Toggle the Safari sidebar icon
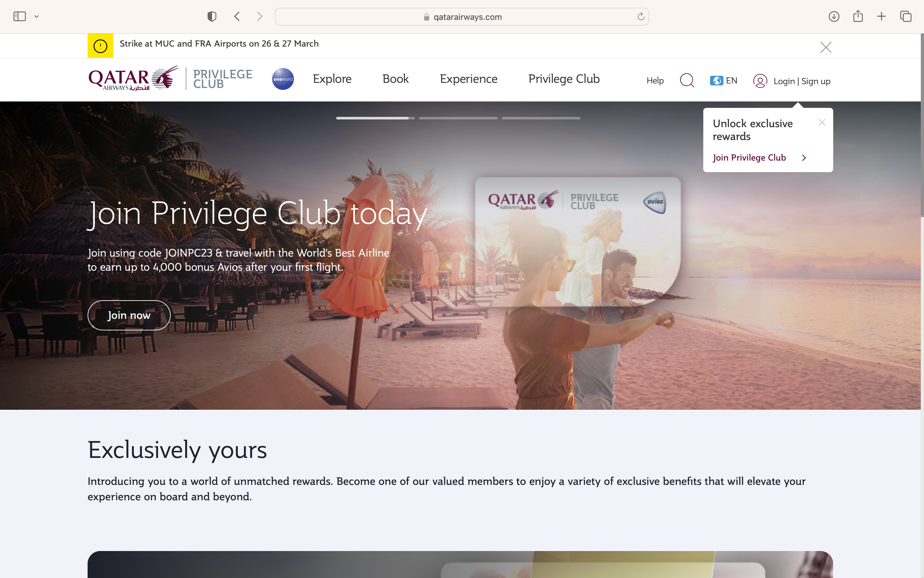This screenshot has width=924, height=578. (x=20, y=16)
